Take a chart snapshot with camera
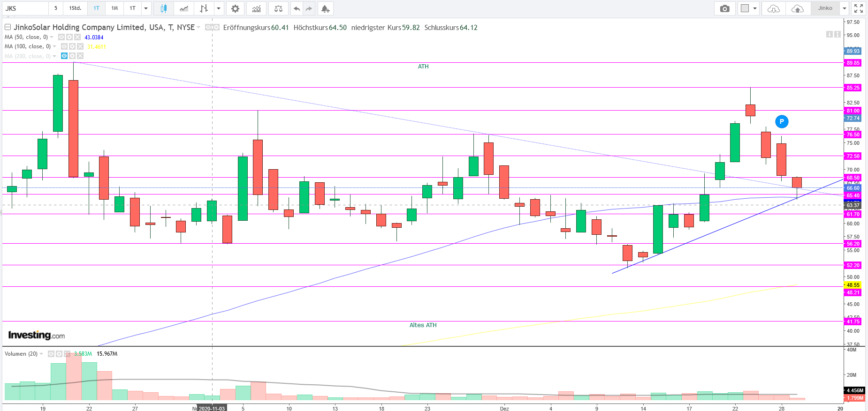The image size is (868, 411). click(725, 8)
